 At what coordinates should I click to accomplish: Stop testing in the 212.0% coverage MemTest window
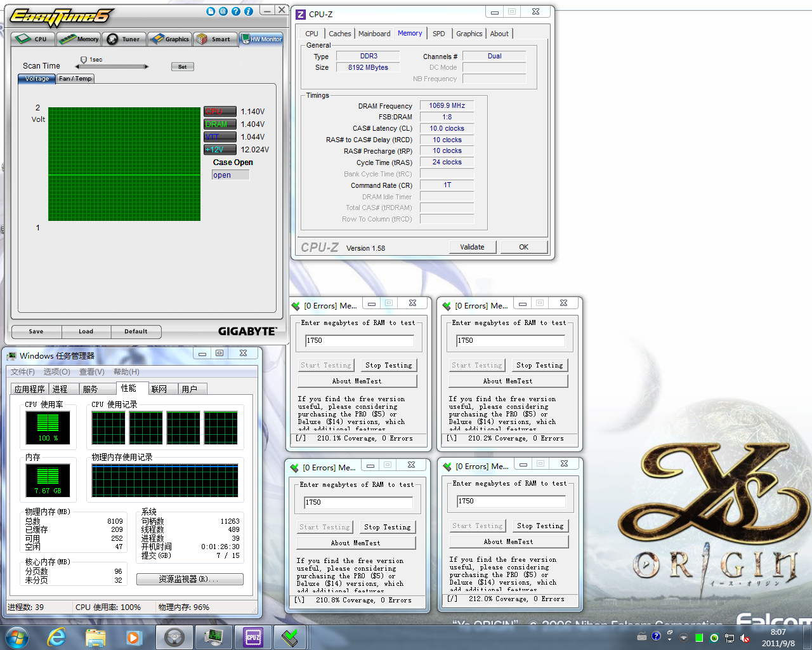[x=540, y=526]
